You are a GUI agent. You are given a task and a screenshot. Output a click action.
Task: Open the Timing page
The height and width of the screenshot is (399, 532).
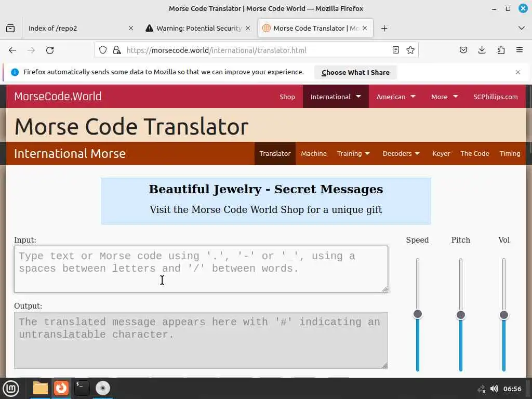point(510,154)
